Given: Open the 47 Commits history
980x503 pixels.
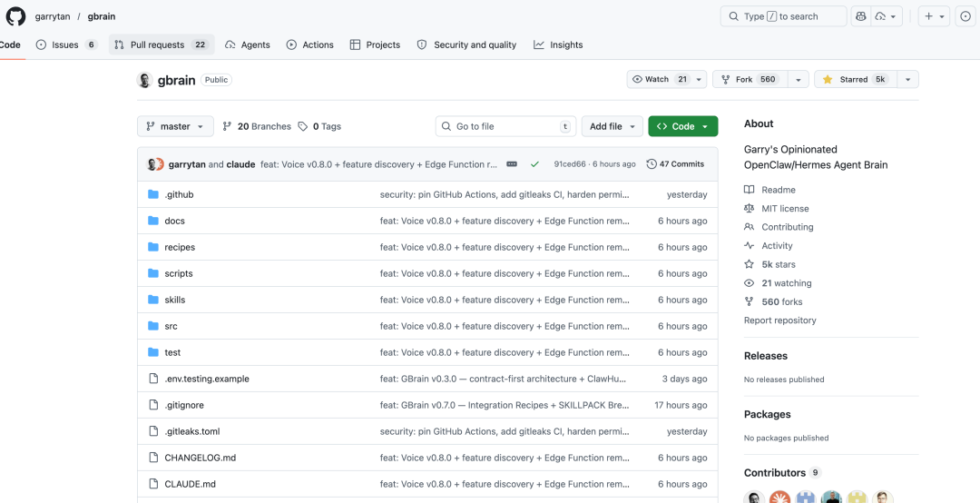Looking at the screenshot, I should click(675, 164).
